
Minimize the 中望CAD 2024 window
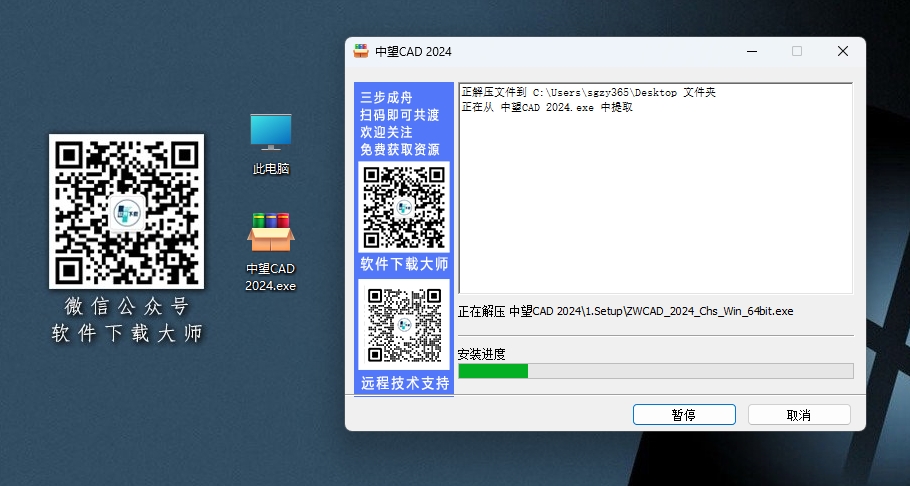(752, 51)
